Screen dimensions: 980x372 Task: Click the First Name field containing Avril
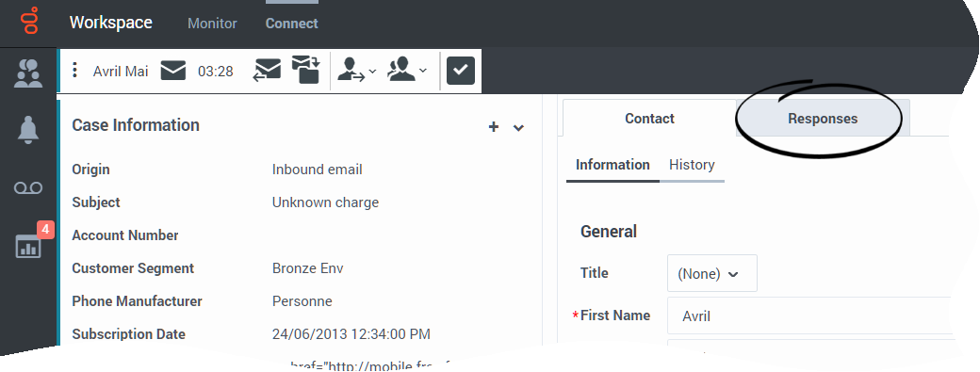pos(809,315)
